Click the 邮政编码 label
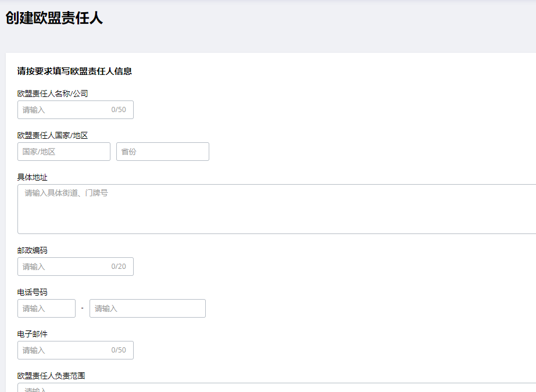 point(33,250)
